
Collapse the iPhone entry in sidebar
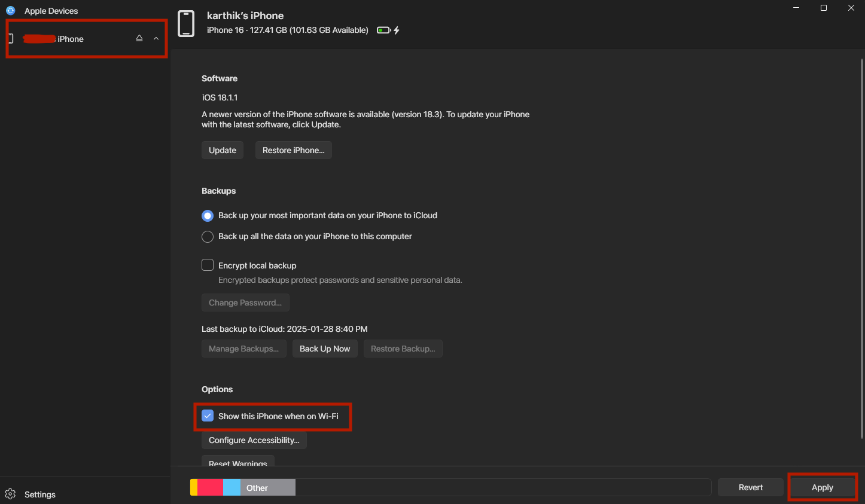coord(156,38)
